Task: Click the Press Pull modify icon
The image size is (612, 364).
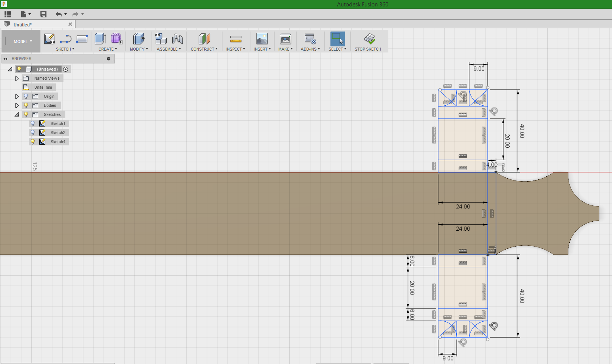Action: point(139,39)
